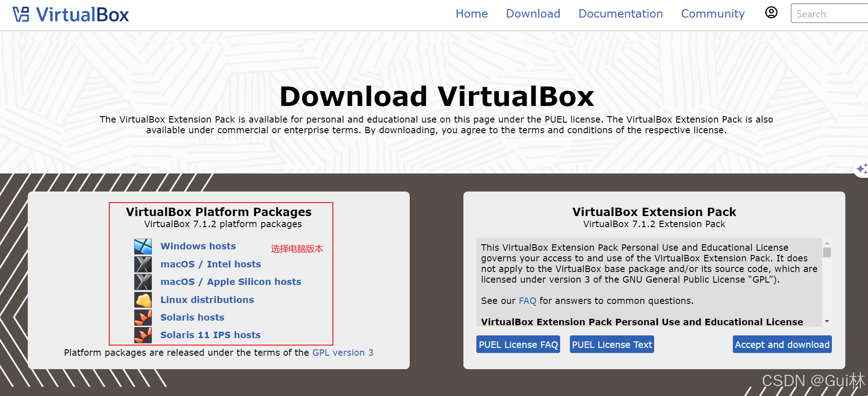Click the Linux distributions icon

coord(143,300)
